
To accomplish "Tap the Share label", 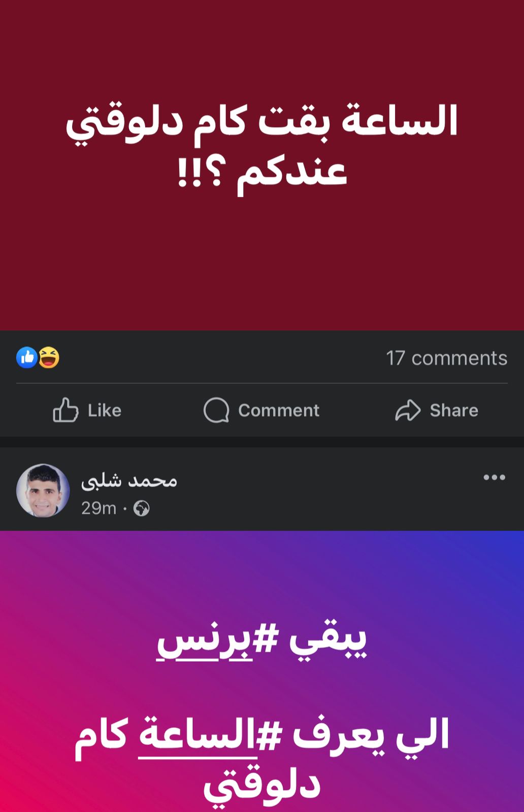I will click(454, 410).
